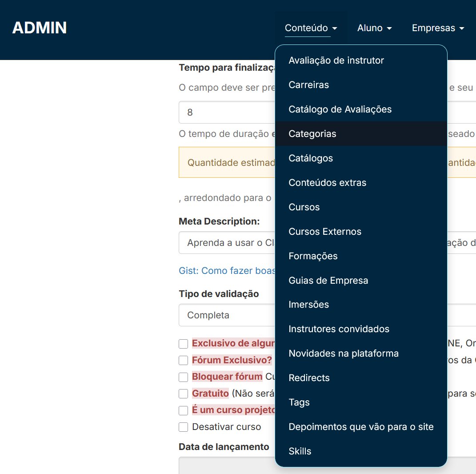Check É um curso projeto box
The height and width of the screenshot is (474, 476).
click(x=184, y=410)
